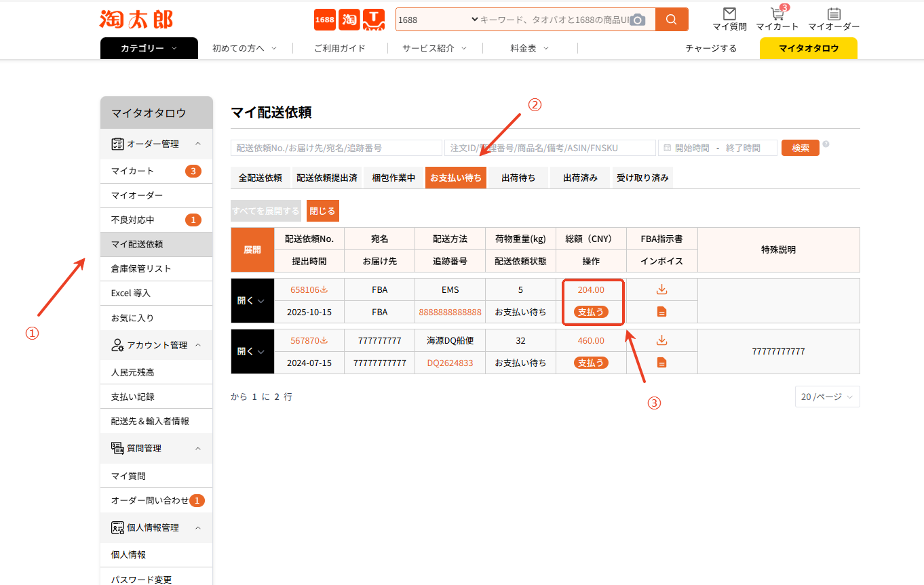This screenshot has width=924, height=585.
Task: Click the 閉じる button
Action: click(322, 211)
